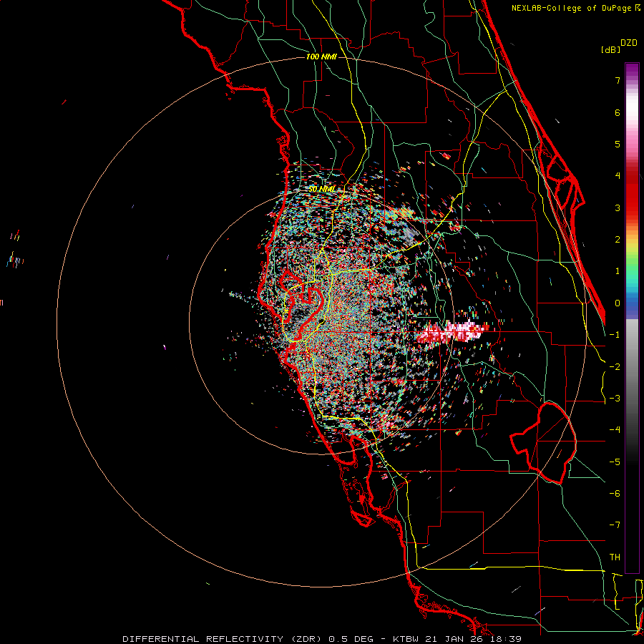Click the 2 value on color scale
Viewport: 644px width, 644px height.
(x=618, y=240)
